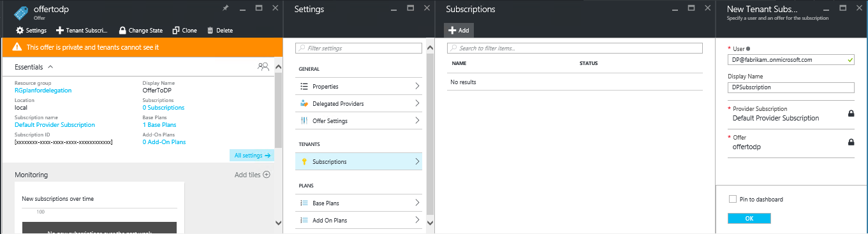Open 0 Add-On Plans link

pos(164,142)
